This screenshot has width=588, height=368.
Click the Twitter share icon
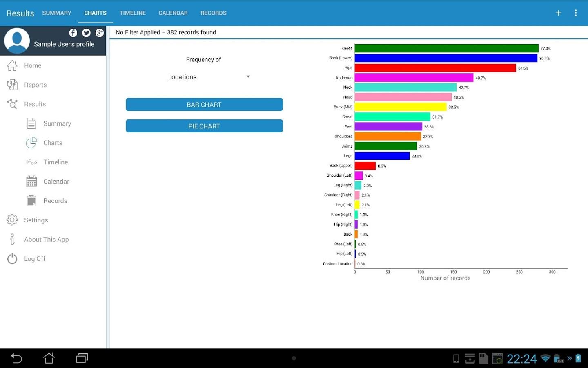tap(86, 33)
